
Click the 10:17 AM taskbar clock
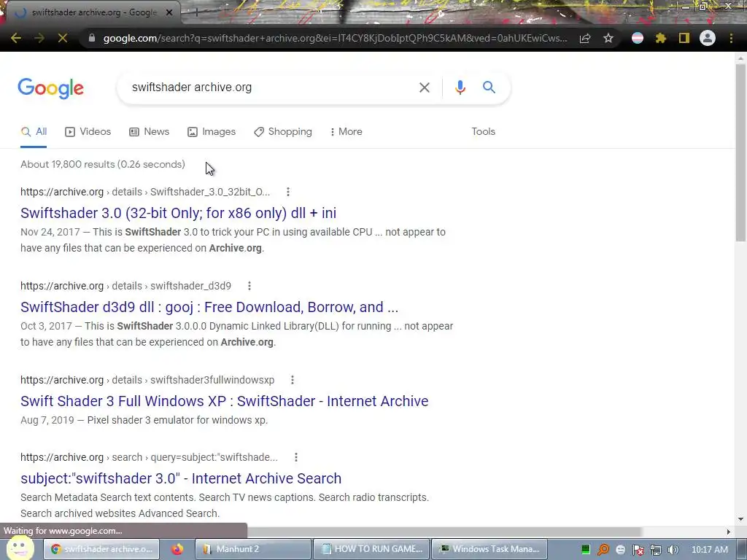click(x=709, y=550)
